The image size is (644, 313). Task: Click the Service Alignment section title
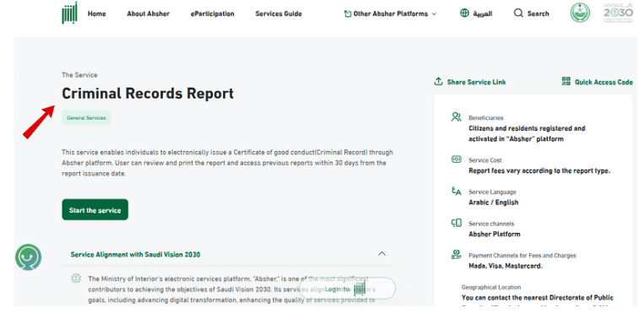click(x=135, y=254)
